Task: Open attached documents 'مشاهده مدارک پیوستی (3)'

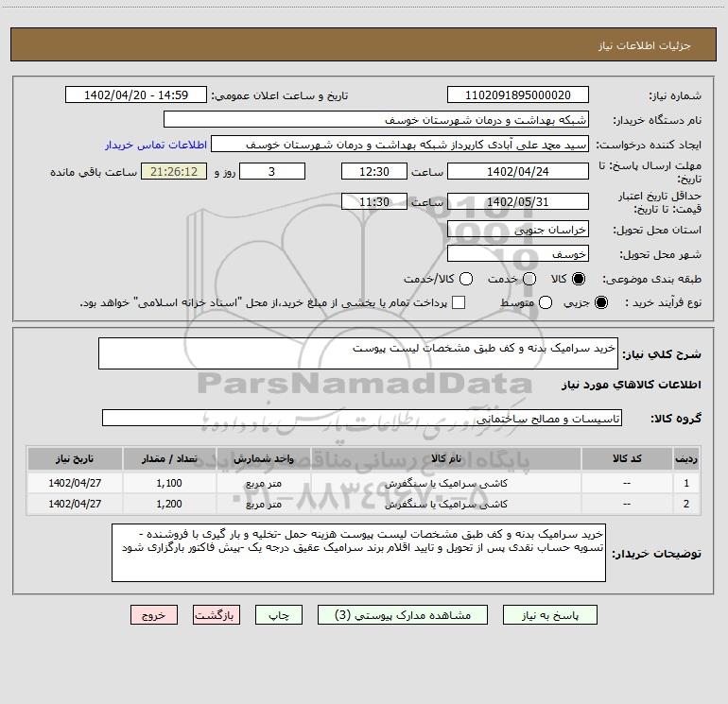Action: tap(403, 615)
